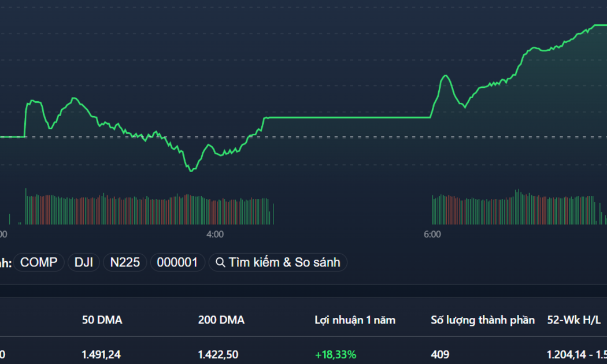Add DJI index to comparison
Viewport: 607px width, 364px height.
[x=84, y=262]
